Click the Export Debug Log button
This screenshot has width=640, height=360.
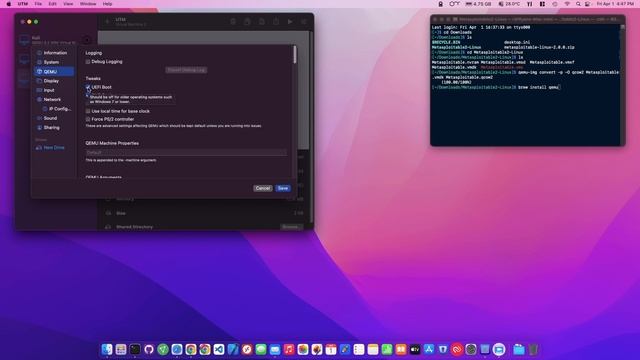(186, 70)
